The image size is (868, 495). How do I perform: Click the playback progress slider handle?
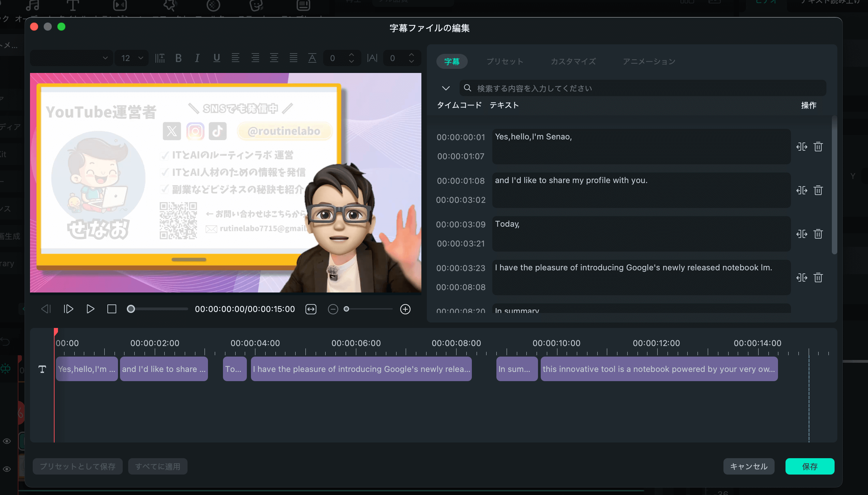[131, 309]
